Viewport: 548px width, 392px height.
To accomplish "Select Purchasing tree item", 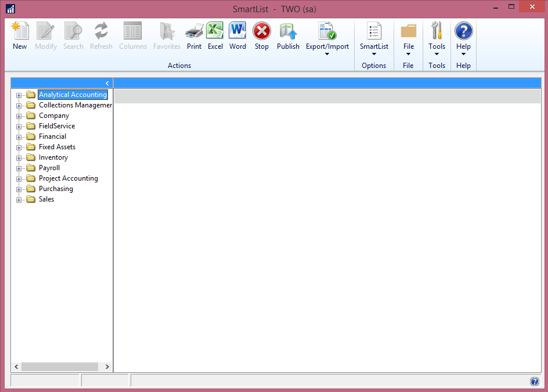I will 56,189.
